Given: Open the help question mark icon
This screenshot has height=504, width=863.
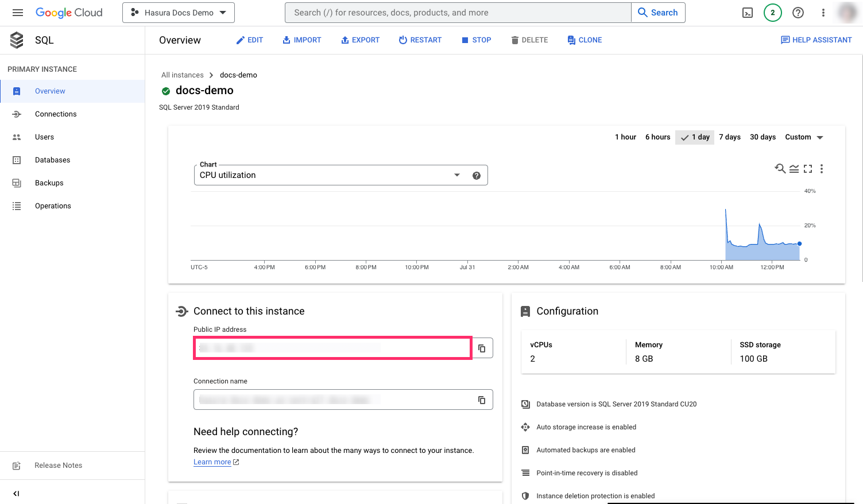Looking at the screenshot, I should pos(798,13).
